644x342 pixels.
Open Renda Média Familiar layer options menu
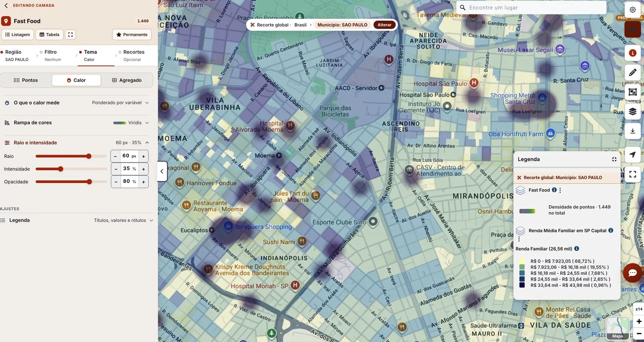pos(519,239)
